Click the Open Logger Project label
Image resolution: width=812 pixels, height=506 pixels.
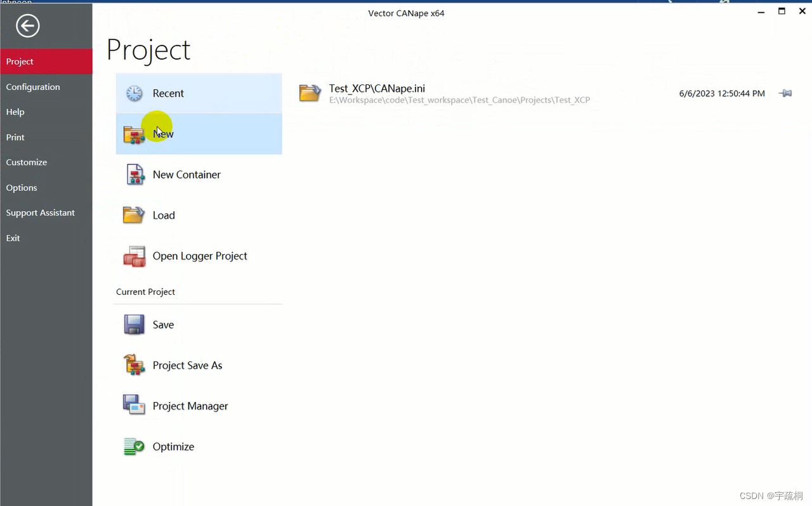tap(200, 256)
